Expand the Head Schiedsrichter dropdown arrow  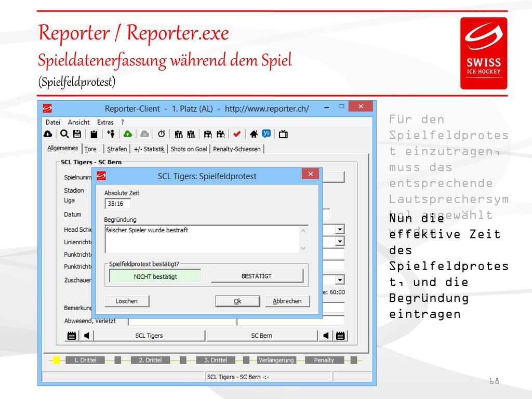coord(340,229)
